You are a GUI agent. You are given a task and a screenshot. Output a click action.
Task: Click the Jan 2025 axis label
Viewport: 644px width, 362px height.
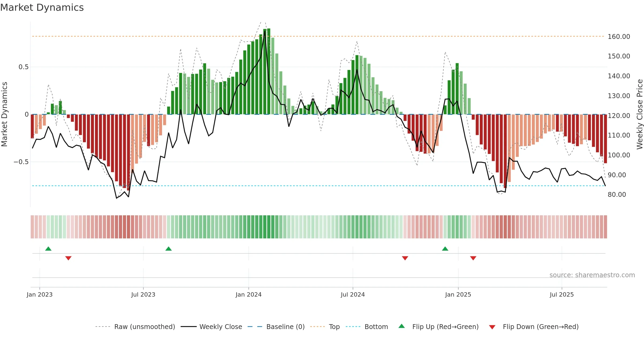coord(458,294)
